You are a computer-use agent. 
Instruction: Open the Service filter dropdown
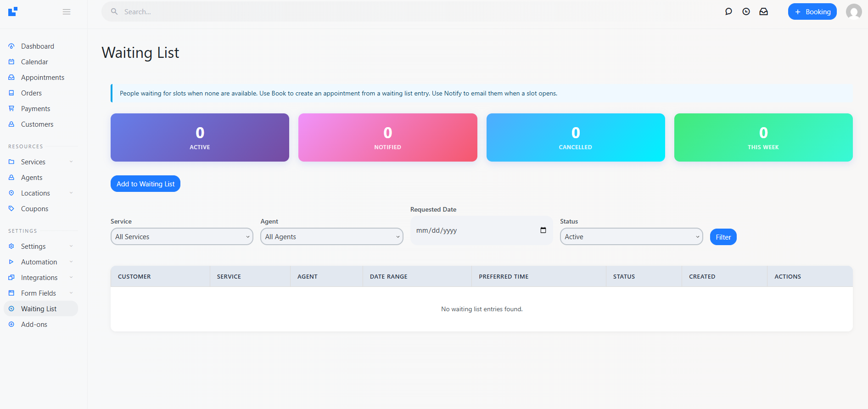(182, 237)
